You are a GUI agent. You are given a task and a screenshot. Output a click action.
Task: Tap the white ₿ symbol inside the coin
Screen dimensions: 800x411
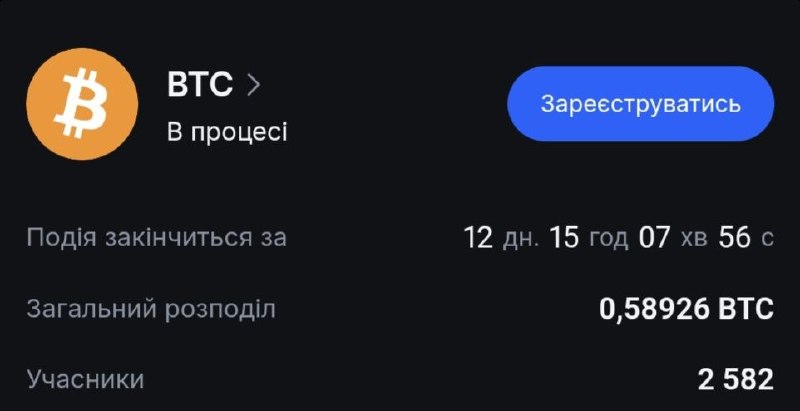[x=82, y=105]
